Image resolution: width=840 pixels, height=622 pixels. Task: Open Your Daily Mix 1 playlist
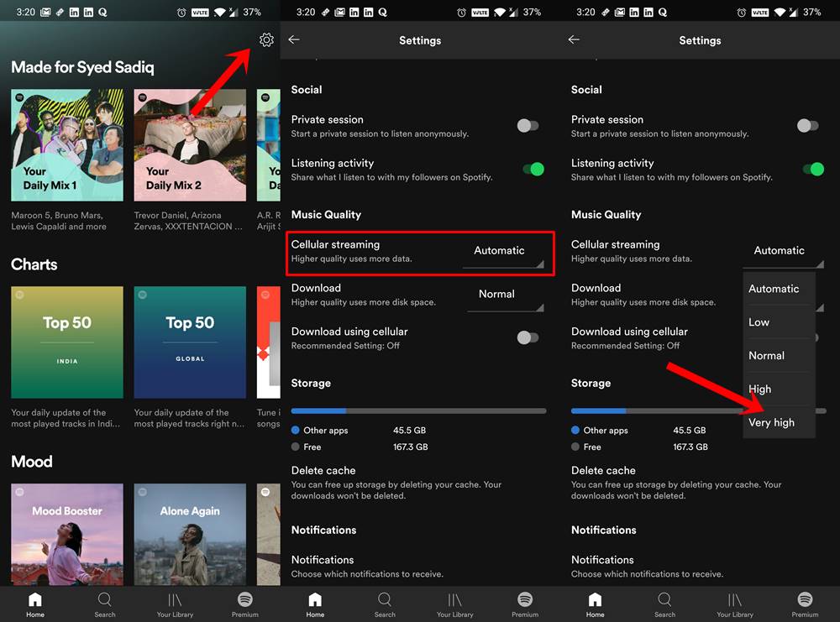point(67,145)
